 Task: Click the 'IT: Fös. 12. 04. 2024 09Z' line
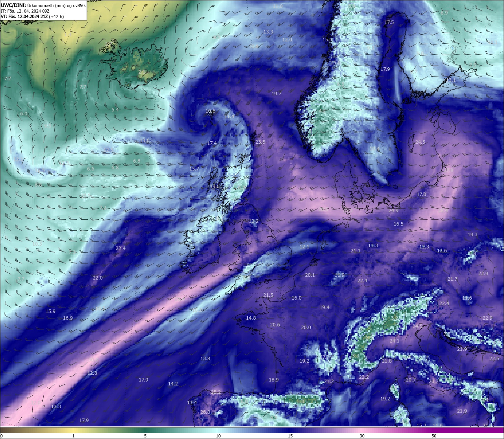coord(25,11)
